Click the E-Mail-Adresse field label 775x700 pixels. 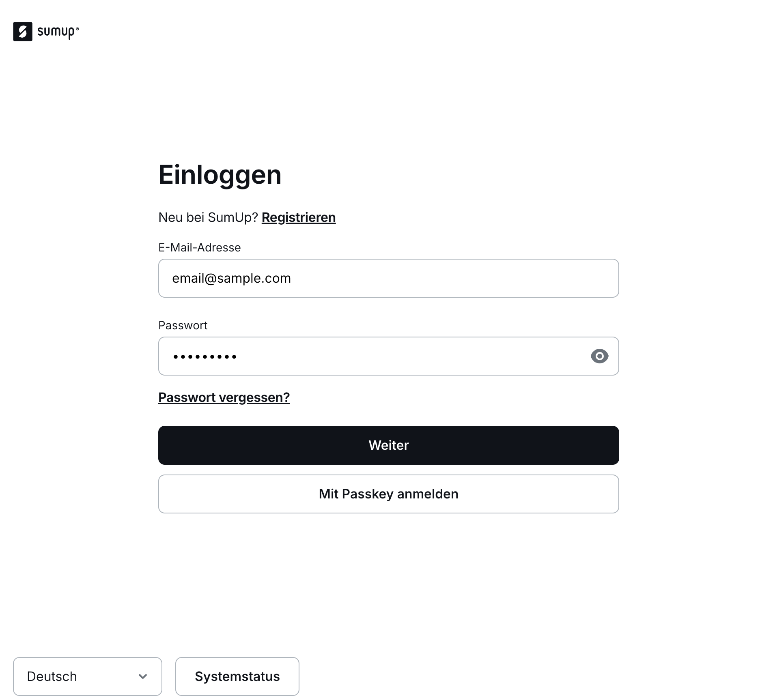(200, 247)
